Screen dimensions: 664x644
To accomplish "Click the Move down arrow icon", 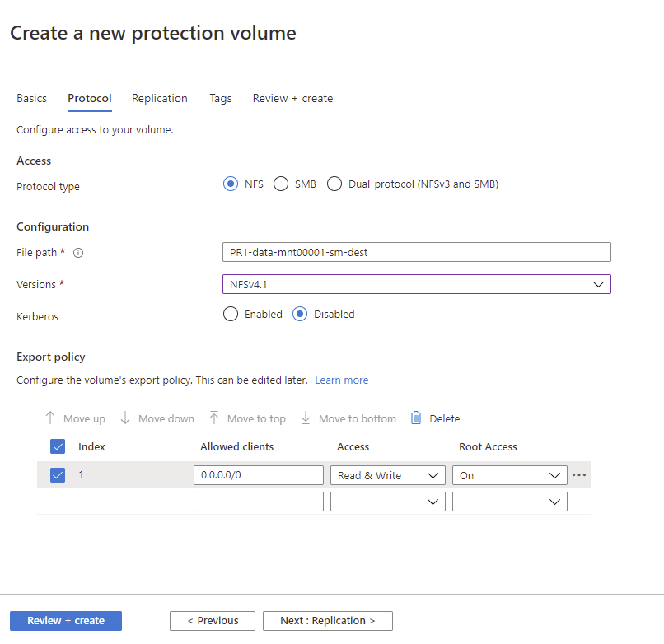I will click(125, 418).
